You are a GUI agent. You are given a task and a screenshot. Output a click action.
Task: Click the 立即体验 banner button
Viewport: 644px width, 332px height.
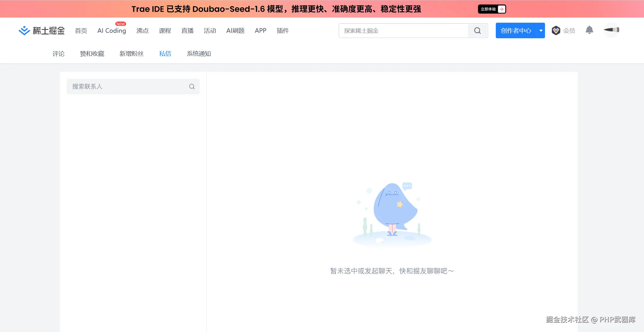pyautogui.click(x=491, y=9)
